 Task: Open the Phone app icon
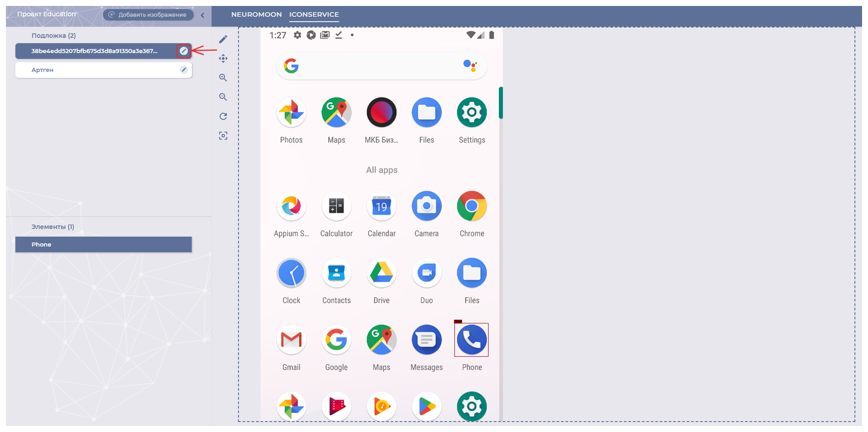coord(472,340)
